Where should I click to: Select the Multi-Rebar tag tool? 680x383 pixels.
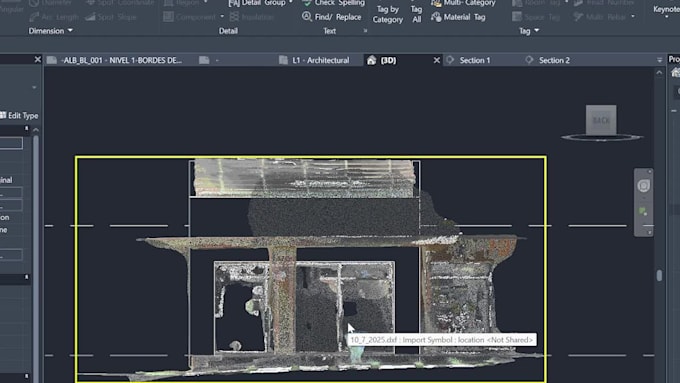tap(599, 17)
